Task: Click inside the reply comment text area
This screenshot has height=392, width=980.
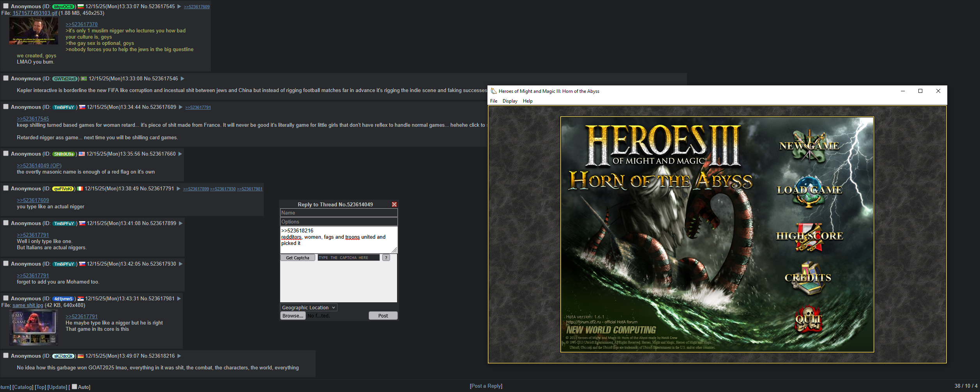Action: click(339, 240)
